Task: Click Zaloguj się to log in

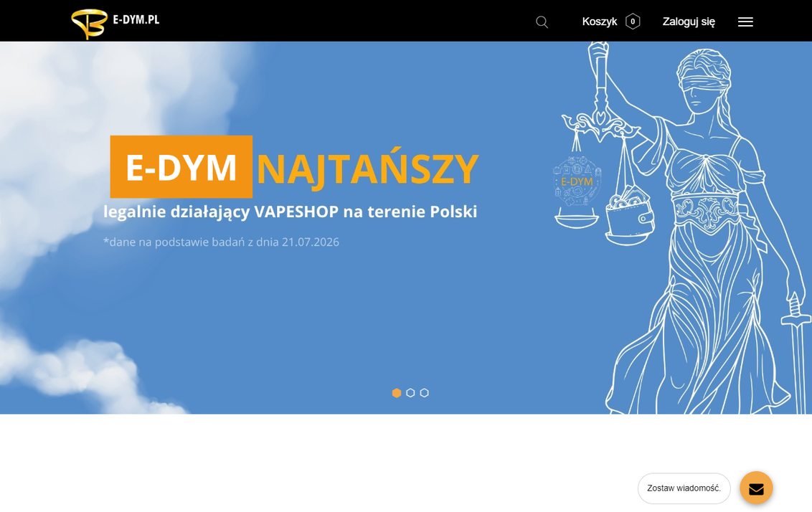Action: (x=688, y=22)
